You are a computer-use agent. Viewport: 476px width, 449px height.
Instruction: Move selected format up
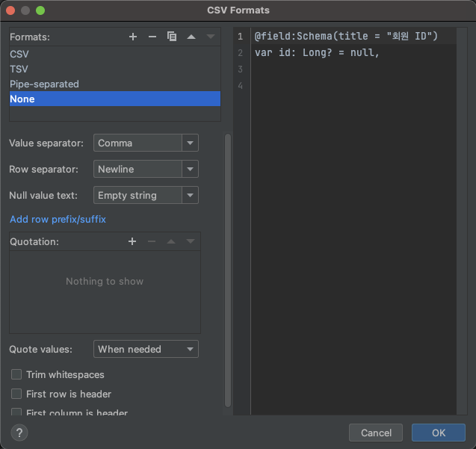191,37
